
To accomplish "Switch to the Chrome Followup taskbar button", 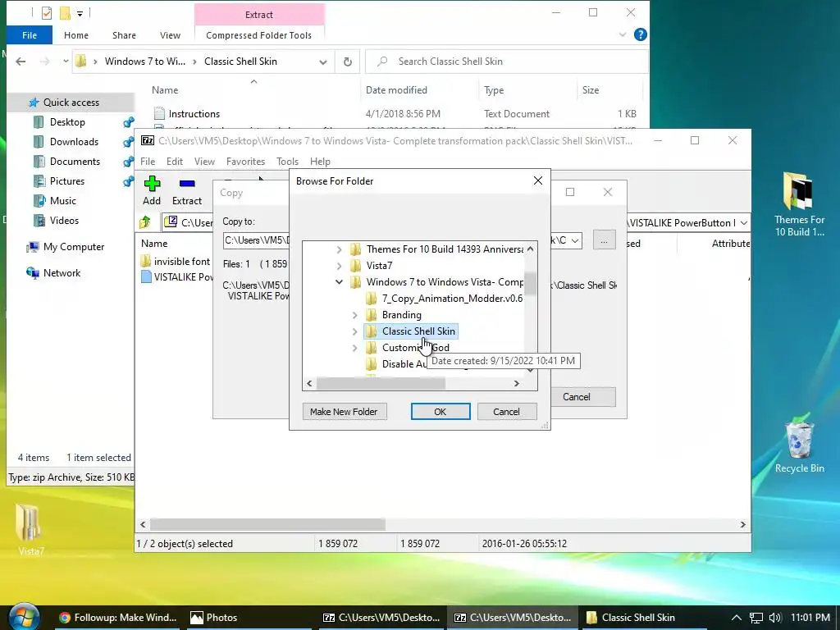I will tap(118, 618).
